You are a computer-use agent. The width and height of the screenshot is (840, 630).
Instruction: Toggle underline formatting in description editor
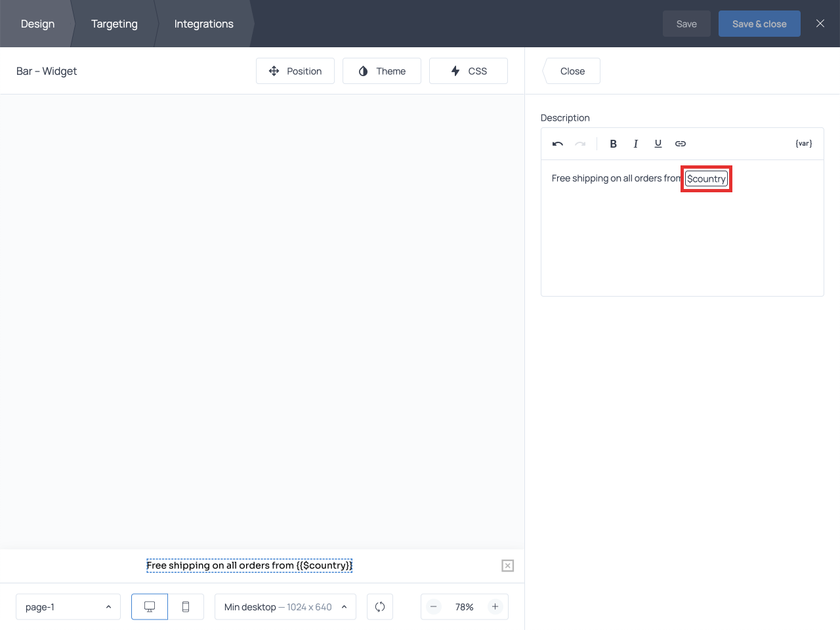point(658,144)
